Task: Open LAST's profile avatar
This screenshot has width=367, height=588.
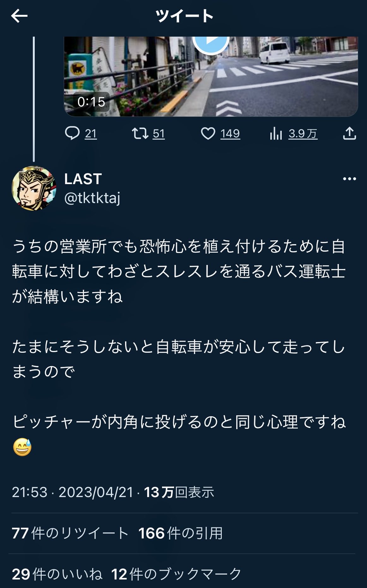Action: pos(34,188)
